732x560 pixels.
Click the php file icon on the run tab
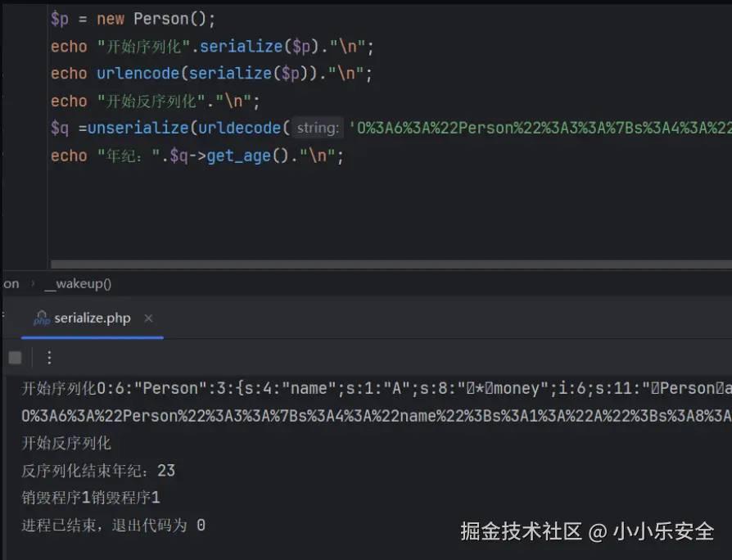coord(41,318)
